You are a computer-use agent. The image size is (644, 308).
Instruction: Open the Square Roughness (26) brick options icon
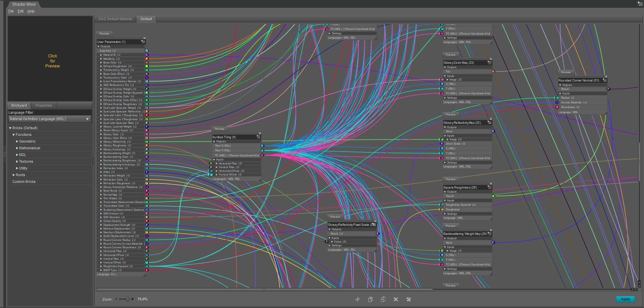(490, 187)
